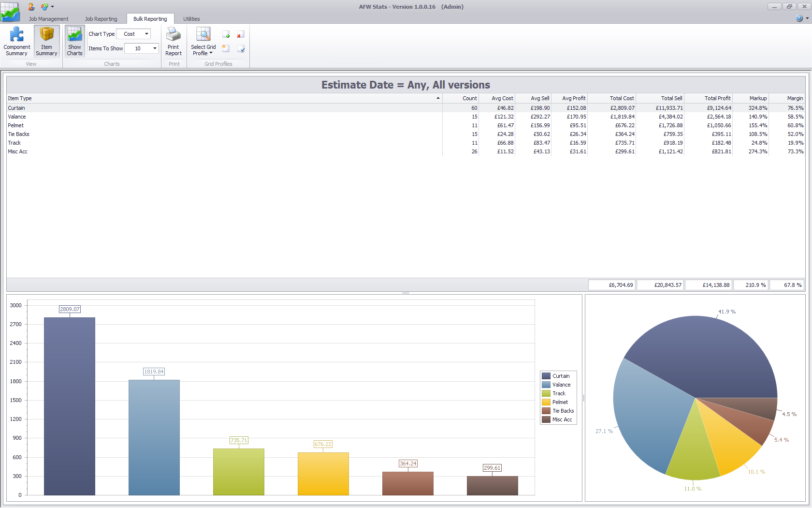Click the Print Report printer icon
Screen dimensions: 812x508
point(173,35)
